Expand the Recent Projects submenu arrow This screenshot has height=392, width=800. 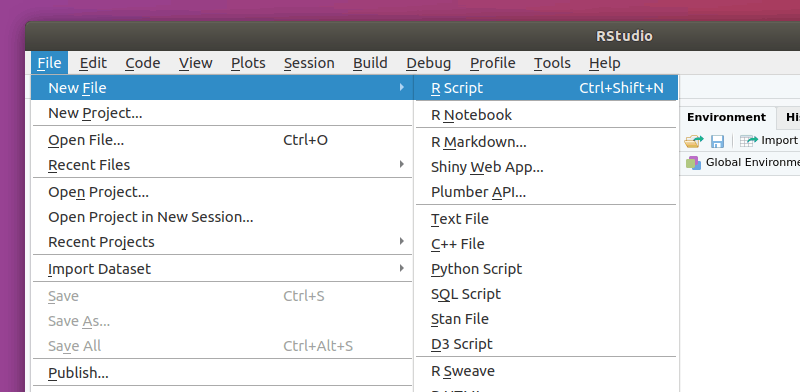402,240
